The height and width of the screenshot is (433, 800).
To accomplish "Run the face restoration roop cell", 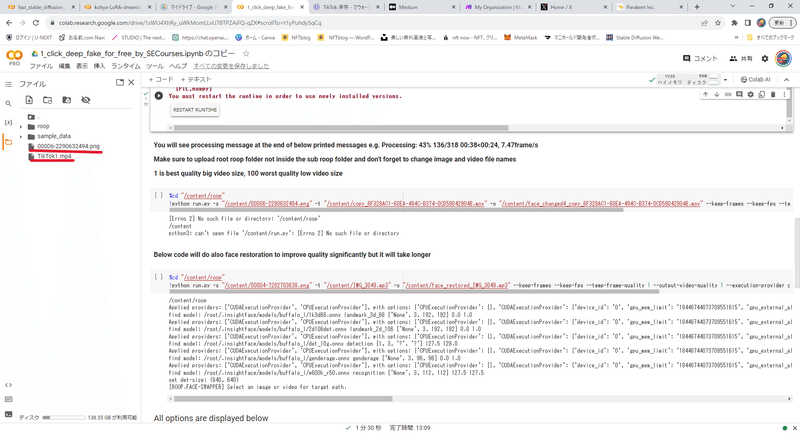I will tap(159, 277).
